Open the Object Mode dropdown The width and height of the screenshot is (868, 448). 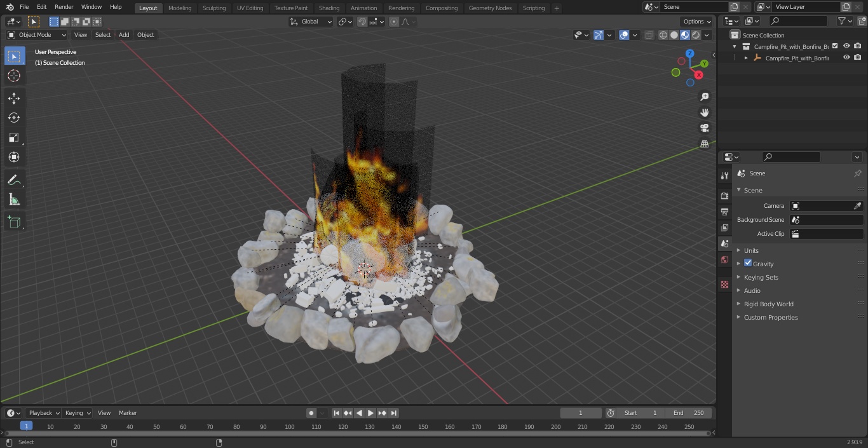tap(37, 35)
